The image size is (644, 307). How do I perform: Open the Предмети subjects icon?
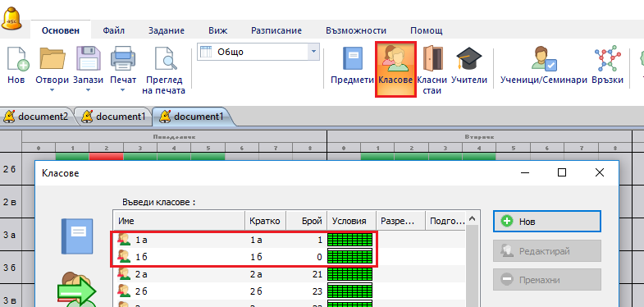(x=353, y=59)
